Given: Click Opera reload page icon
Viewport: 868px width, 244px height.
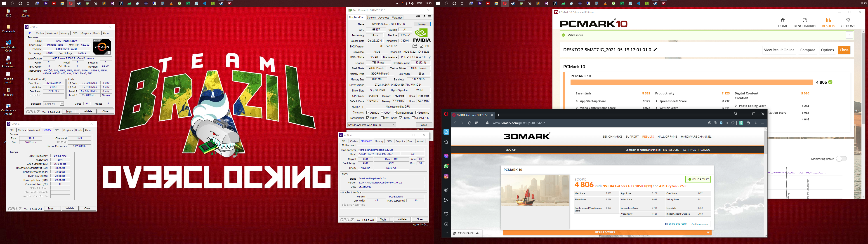Looking at the screenshot, I should coord(469,123).
